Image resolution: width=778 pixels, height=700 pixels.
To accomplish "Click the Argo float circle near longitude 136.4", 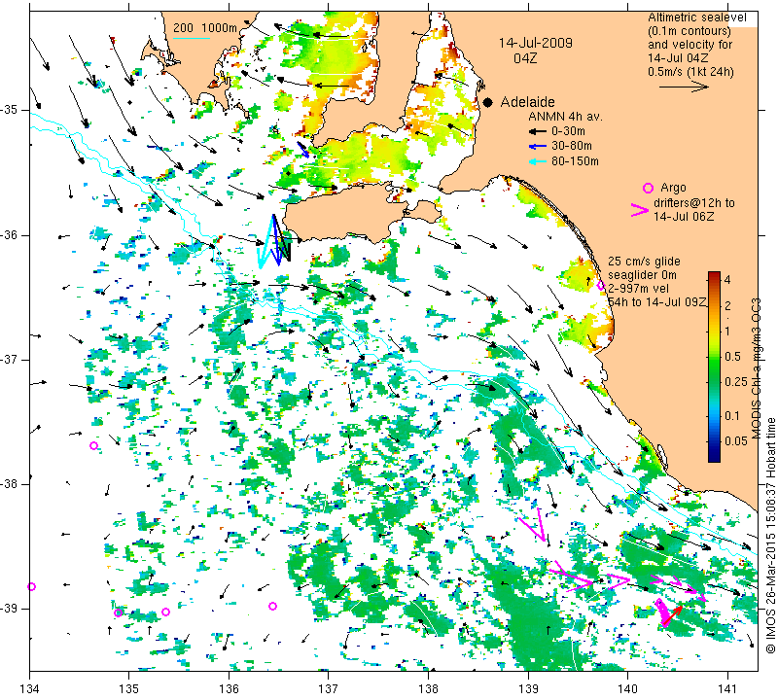I will click(272, 606).
